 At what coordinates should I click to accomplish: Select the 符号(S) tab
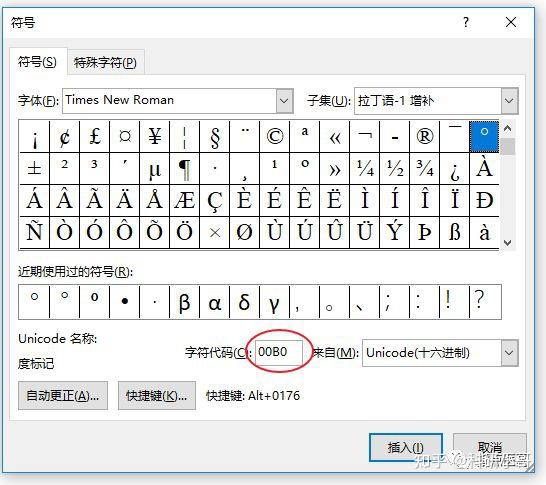click(x=37, y=62)
